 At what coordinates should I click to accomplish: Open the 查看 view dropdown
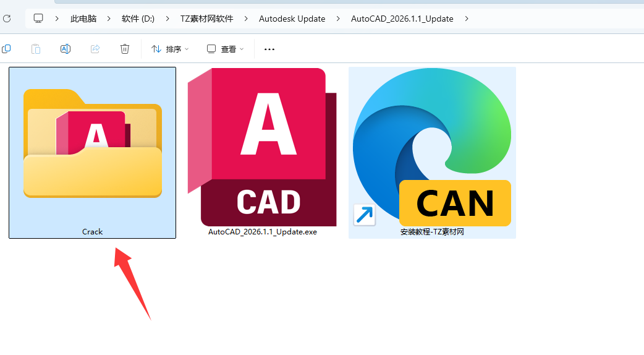click(x=225, y=49)
